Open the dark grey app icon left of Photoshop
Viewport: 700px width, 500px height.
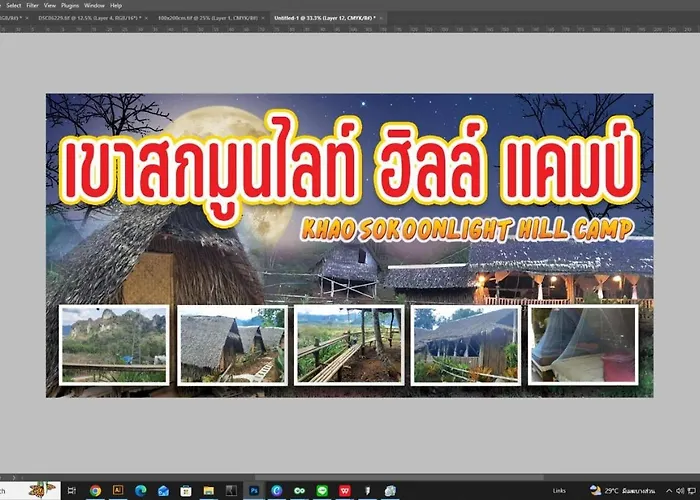tap(231, 491)
